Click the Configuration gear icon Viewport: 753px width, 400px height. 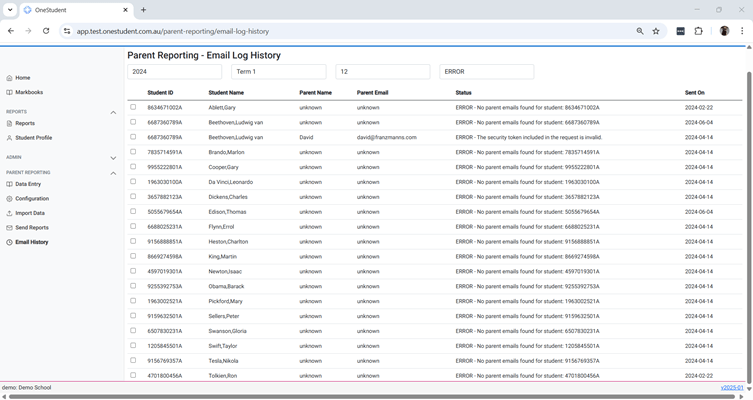pyautogui.click(x=9, y=199)
